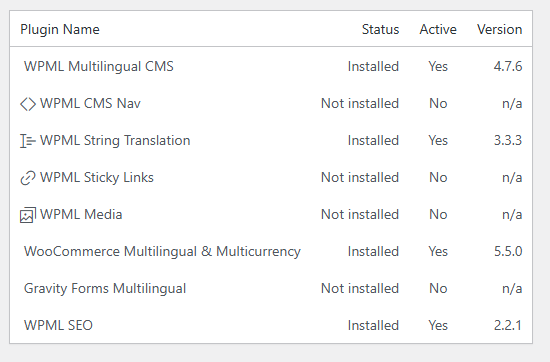Click the Plugin Name column header
The height and width of the screenshot is (362, 550).
[60, 29]
